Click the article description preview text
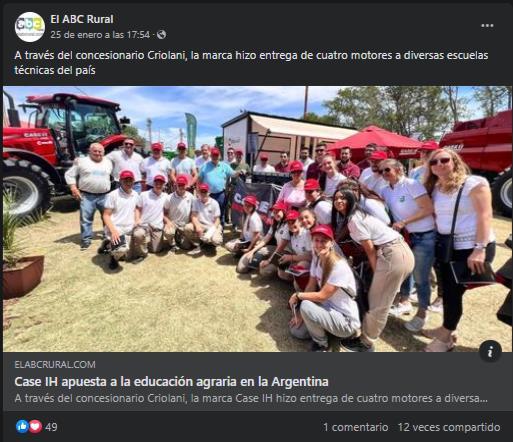Image resolution: width=513 pixels, height=442 pixels. coord(251,398)
